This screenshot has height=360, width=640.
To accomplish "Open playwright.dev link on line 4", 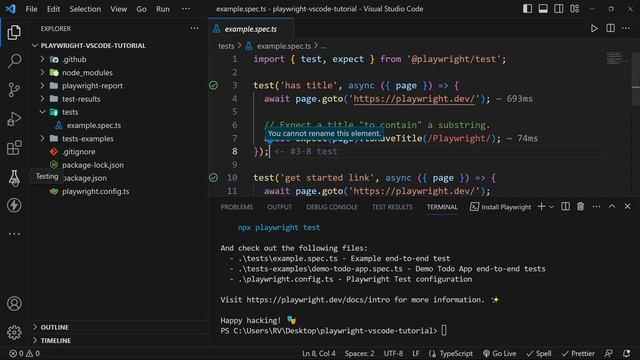I will tap(414, 99).
